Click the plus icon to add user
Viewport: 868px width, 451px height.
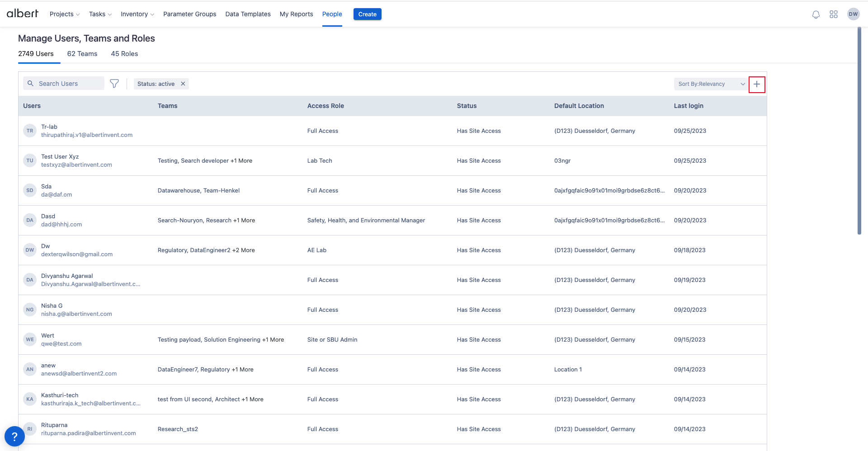point(756,85)
